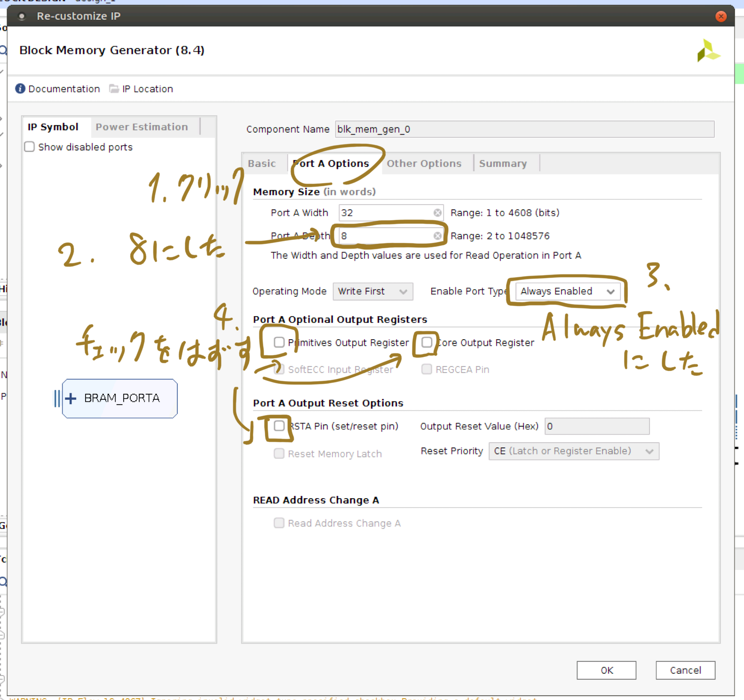Enable Core Output Register checkbox
Screen dimensions: 744x700
coord(427,342)
